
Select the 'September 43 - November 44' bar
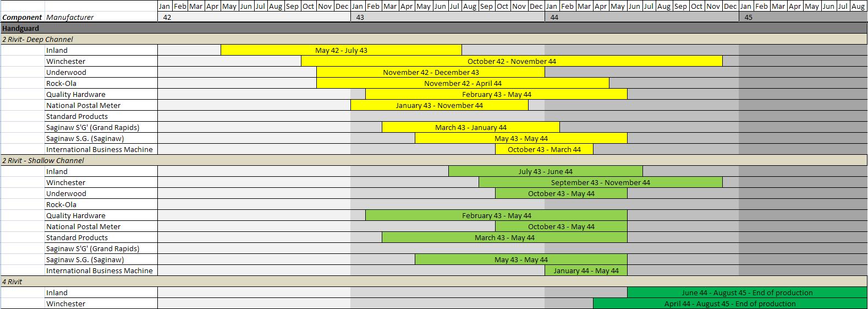600,182
